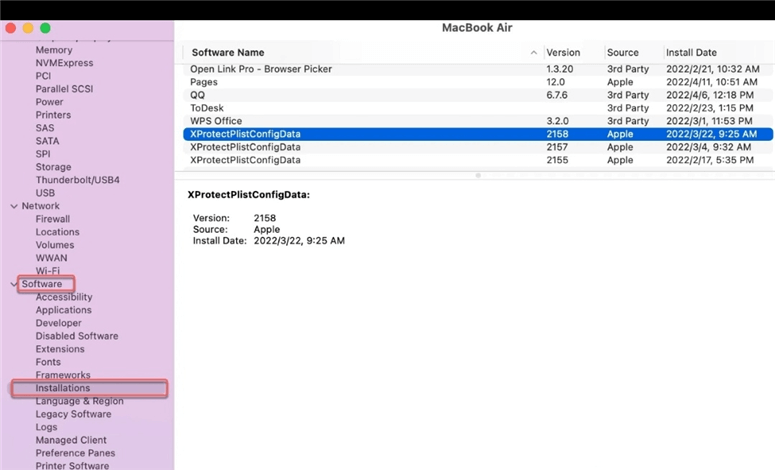Image resolution: width=775 pixels, height=470 pixels.
Task: Select Installations in the sidebar
Action: 89,388
